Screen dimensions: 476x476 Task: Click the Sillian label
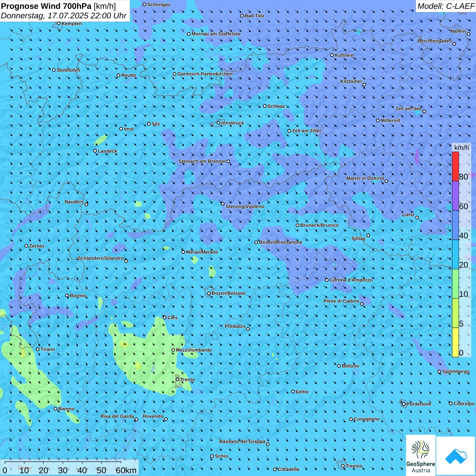358,238
